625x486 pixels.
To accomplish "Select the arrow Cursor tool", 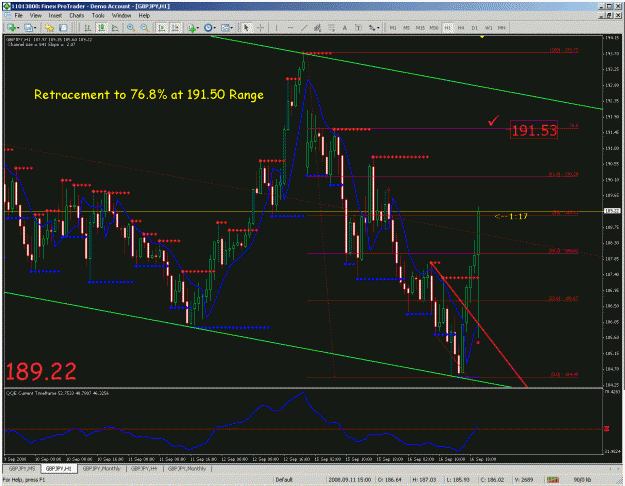I will 246,28.
